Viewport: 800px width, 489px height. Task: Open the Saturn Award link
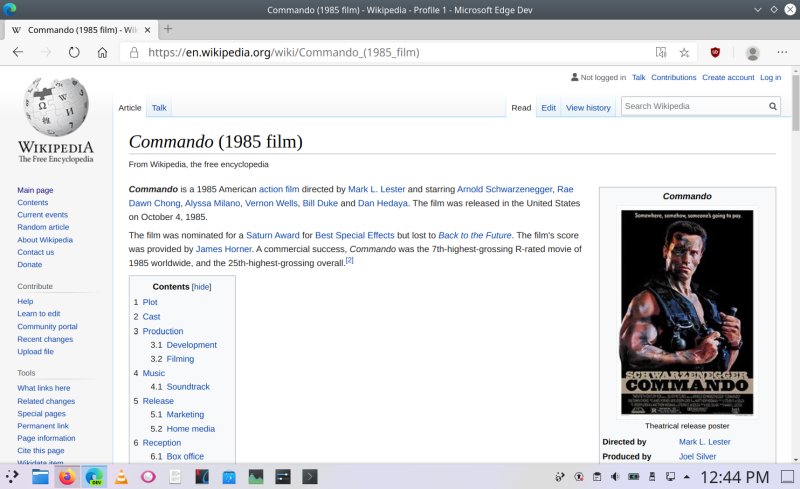[272, 235]
